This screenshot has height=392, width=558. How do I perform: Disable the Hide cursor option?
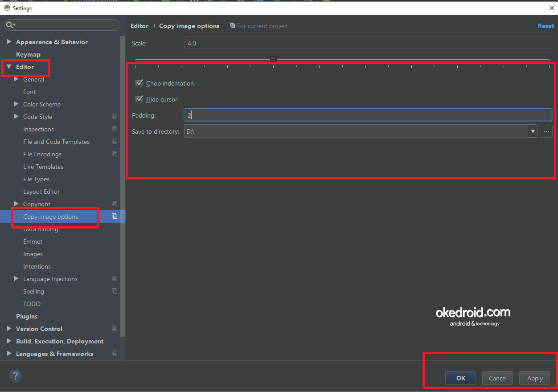coord(139,99)
